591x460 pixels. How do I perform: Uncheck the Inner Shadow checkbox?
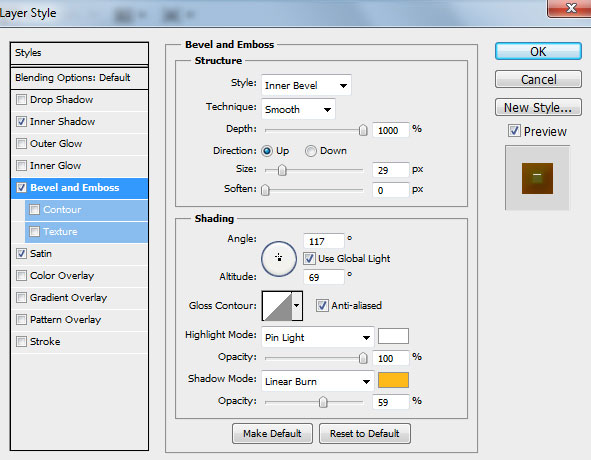pos(21,121)
